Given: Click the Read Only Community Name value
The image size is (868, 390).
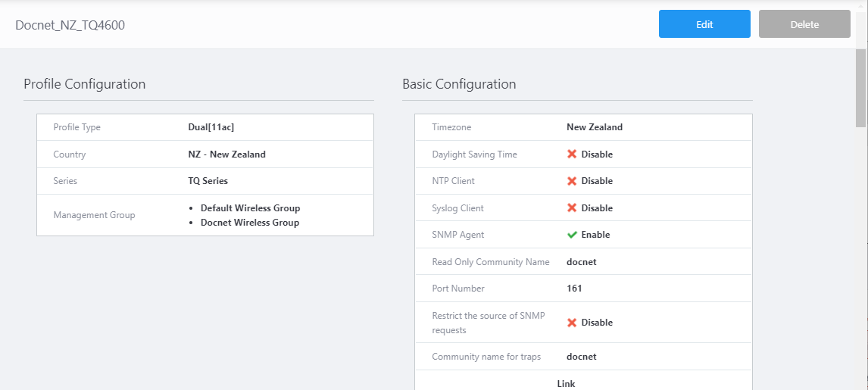Looking at the screenshot, I should click(582, 262).
